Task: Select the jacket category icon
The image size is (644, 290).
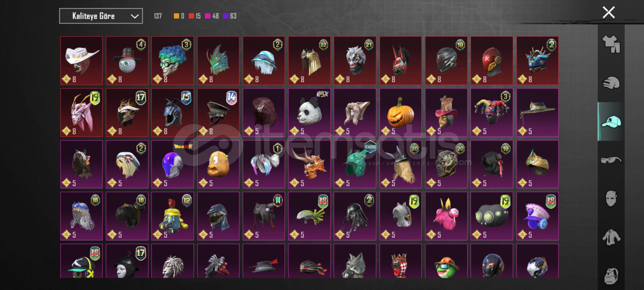Action: tap(611, 237)
